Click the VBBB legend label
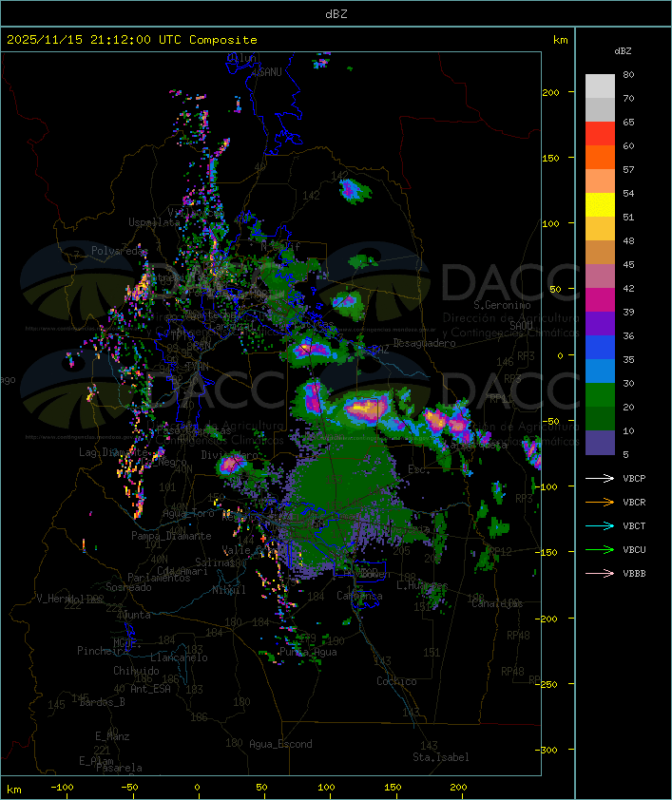 (x=634, y=574)
